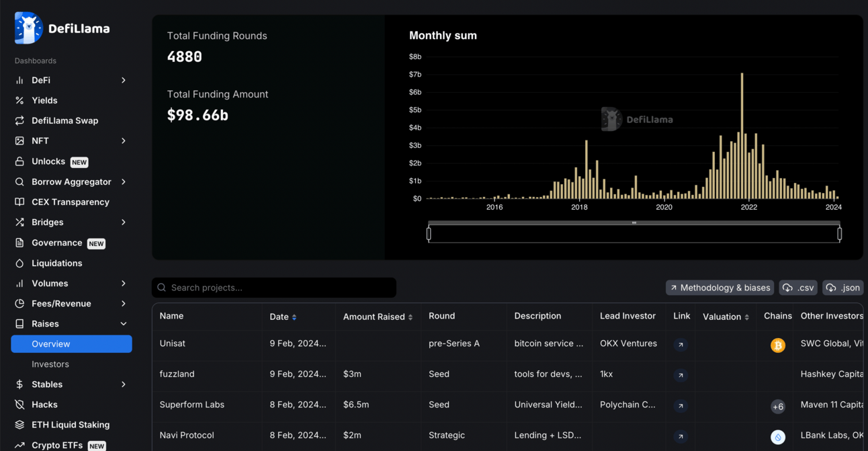The image size is (868, 451).
Task: Download the data as .csv
Action: 798,288
